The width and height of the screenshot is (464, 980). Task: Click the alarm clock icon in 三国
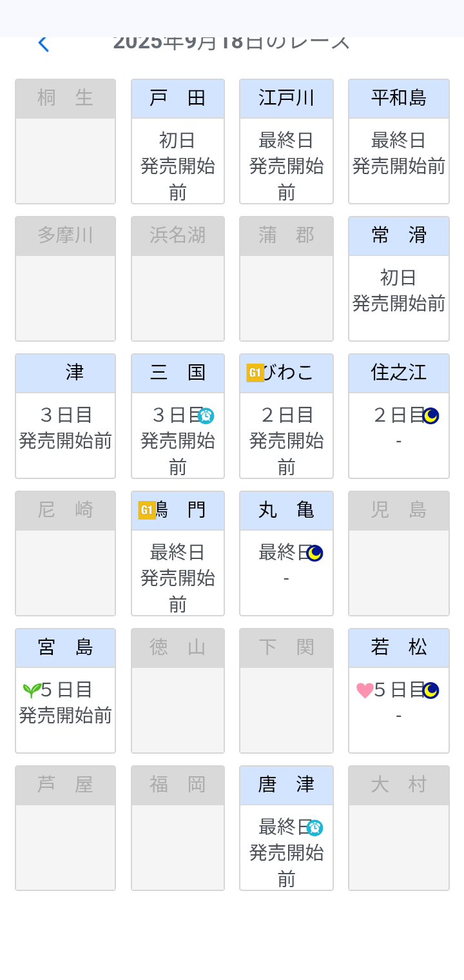206,416
